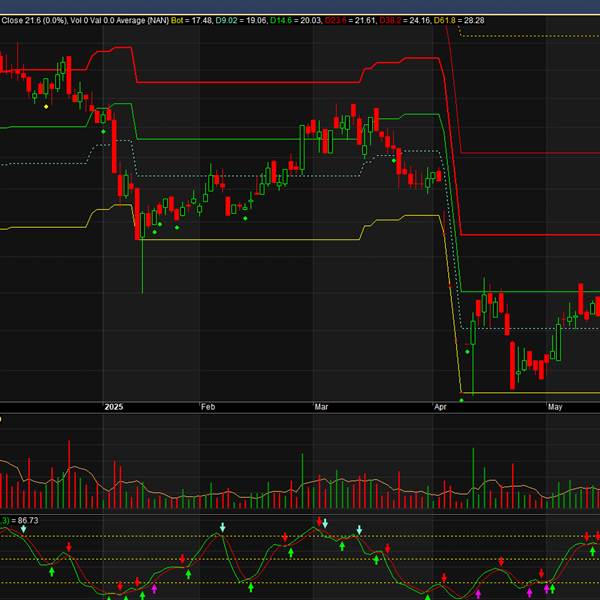
Task: Select the red 'D23.6 = 21.61' label
Action: (350, 20)
